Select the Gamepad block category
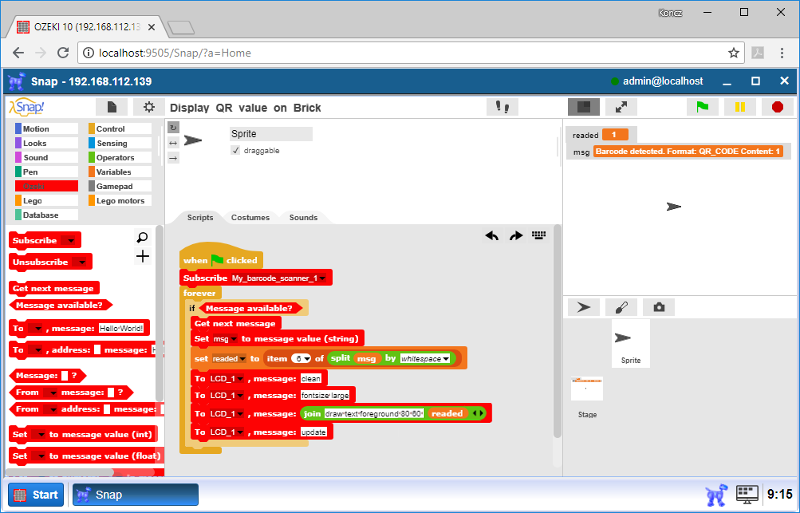The width and height of the screenshot is (800, 513). (x=120, y=186)
